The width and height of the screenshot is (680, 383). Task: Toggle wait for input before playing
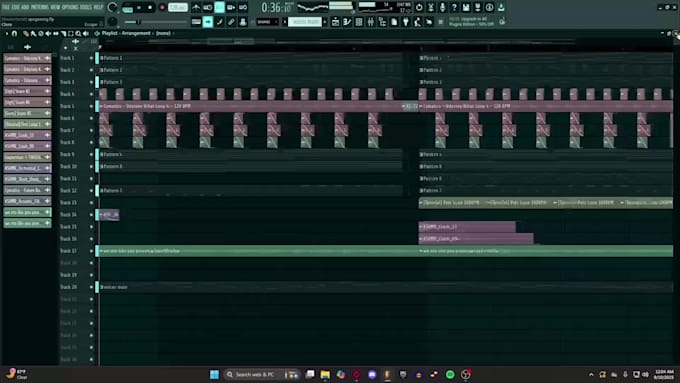point(208,7)
